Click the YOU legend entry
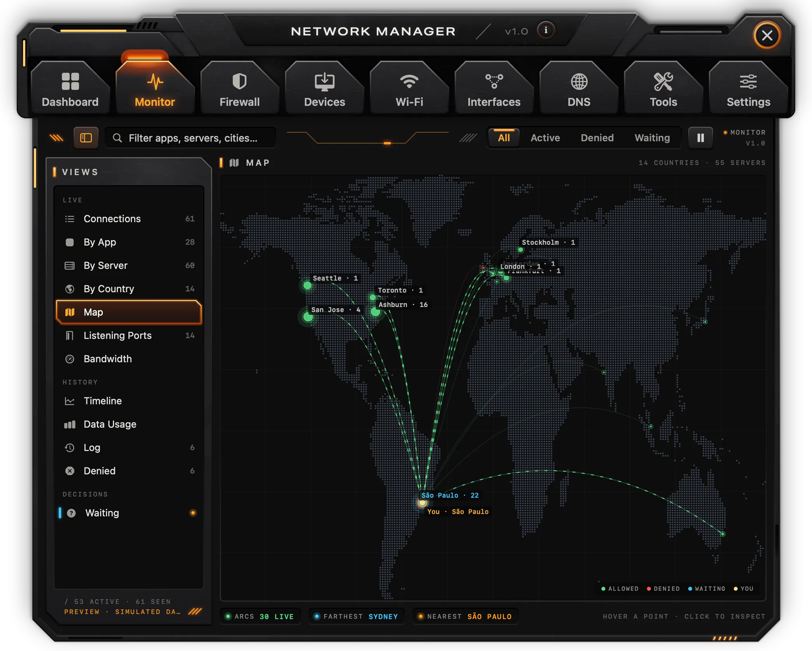 pos(743,589)
